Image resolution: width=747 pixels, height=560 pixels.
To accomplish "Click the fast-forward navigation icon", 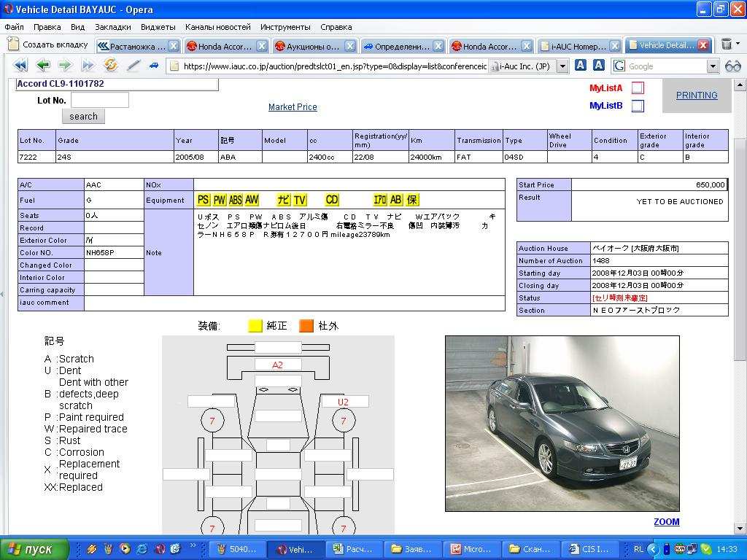I will 88,65.
